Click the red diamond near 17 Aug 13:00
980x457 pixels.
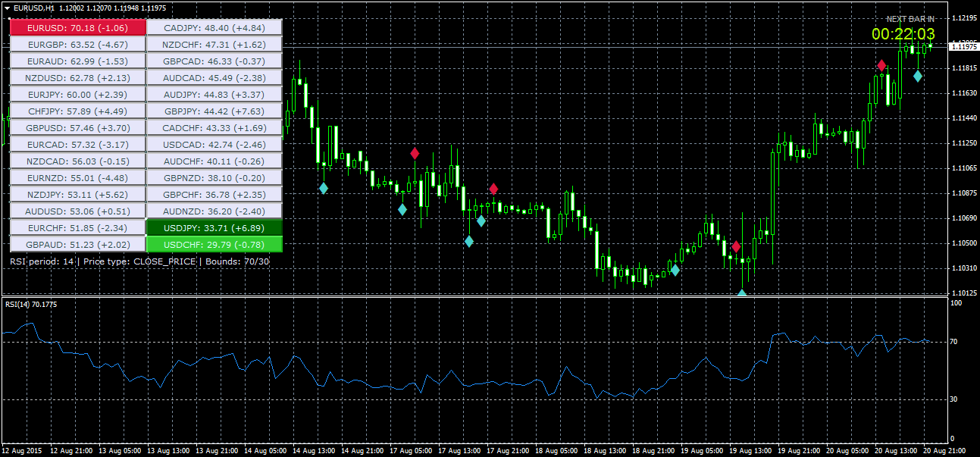pos(493,189)
